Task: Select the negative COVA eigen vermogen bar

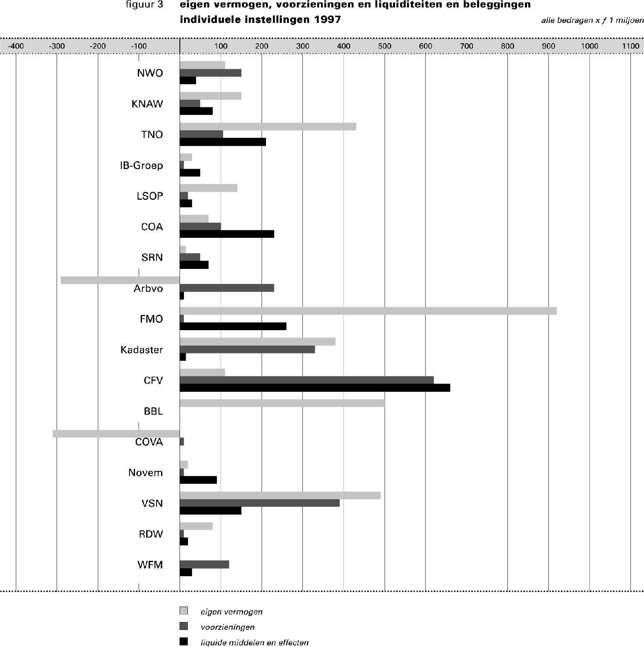Action: (117, 433)
